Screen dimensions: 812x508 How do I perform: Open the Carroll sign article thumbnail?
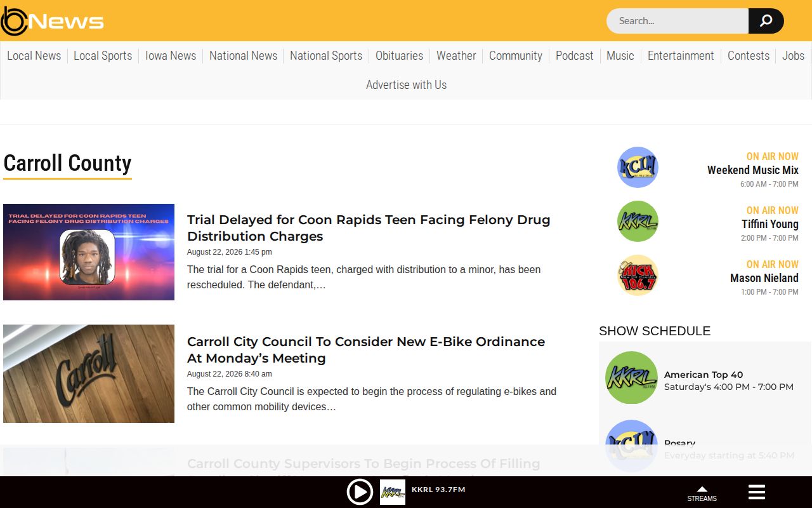point(89,374)
